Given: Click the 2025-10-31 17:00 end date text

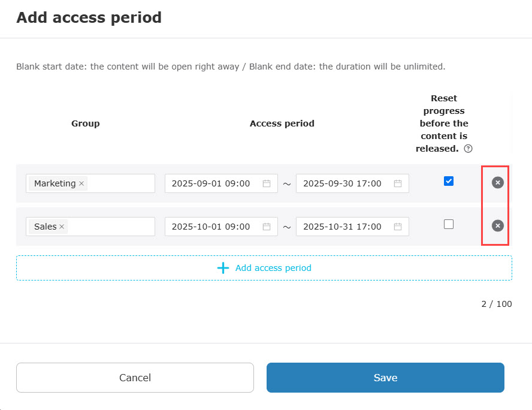Looking at the screenshot, I should (342, 227).
